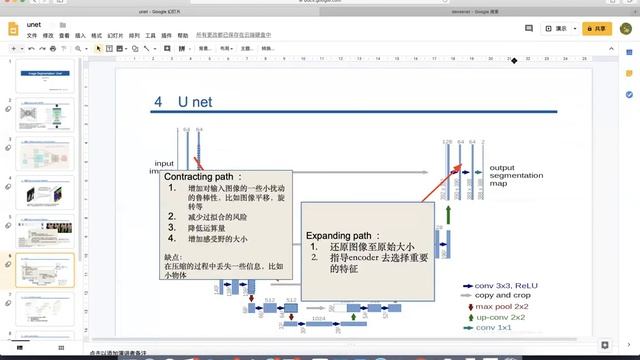Move document via folder icon beside title
Screen dimensions: 640x360
click(62, 25)
